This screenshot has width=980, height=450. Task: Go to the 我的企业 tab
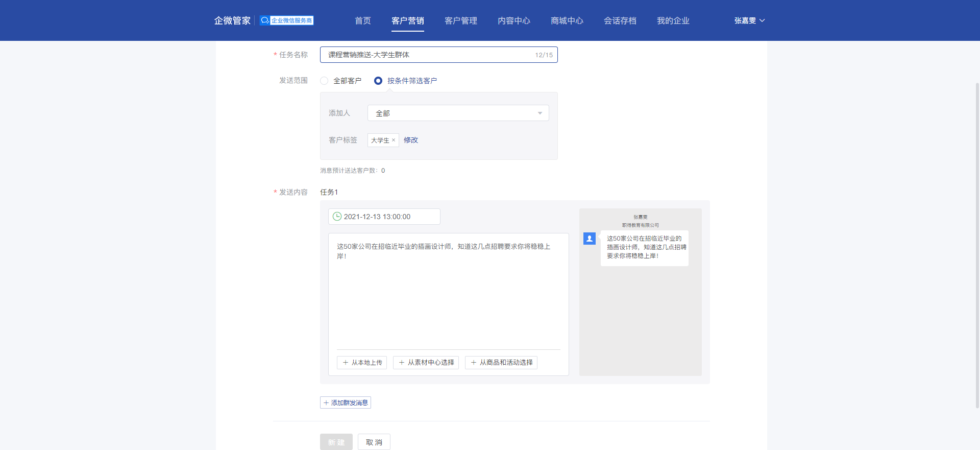point(673,20)
